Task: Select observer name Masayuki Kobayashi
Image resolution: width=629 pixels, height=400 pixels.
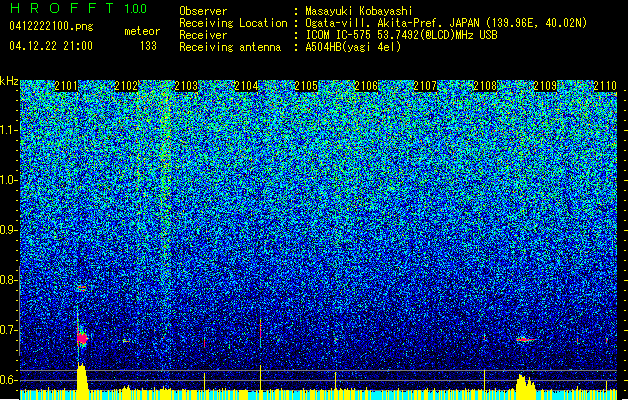Action: point(359,11)
